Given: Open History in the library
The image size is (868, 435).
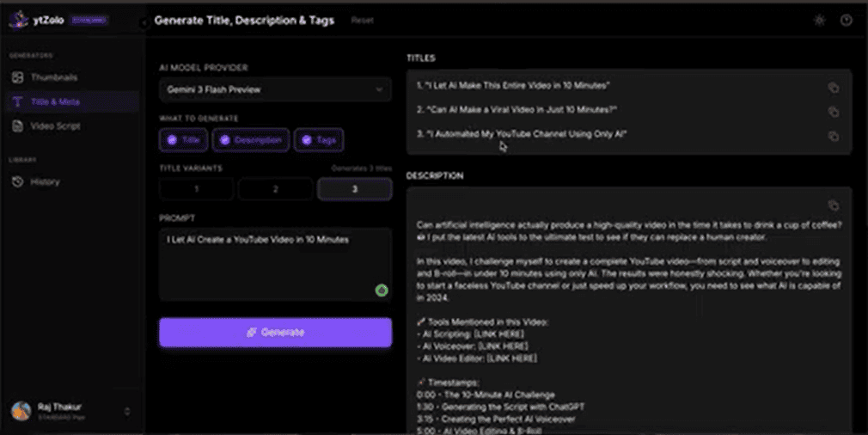Looking at the screenshot, I should (x=72, y=181).
